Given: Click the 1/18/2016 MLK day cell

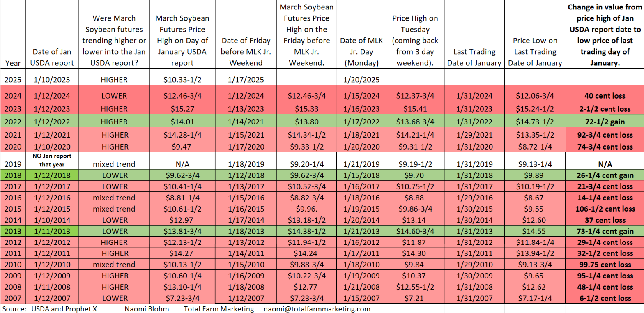Looking at the screenshot, I should [x=361, y=197].
